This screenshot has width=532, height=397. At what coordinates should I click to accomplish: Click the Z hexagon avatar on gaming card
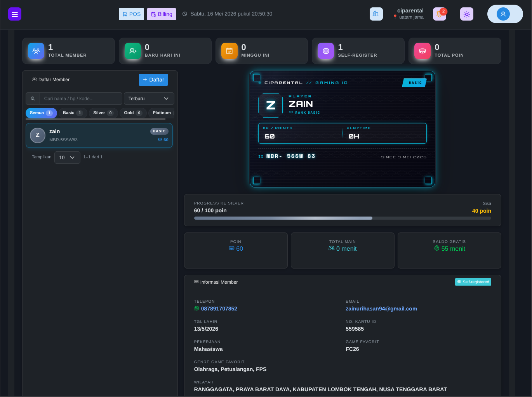pos(271,105)
